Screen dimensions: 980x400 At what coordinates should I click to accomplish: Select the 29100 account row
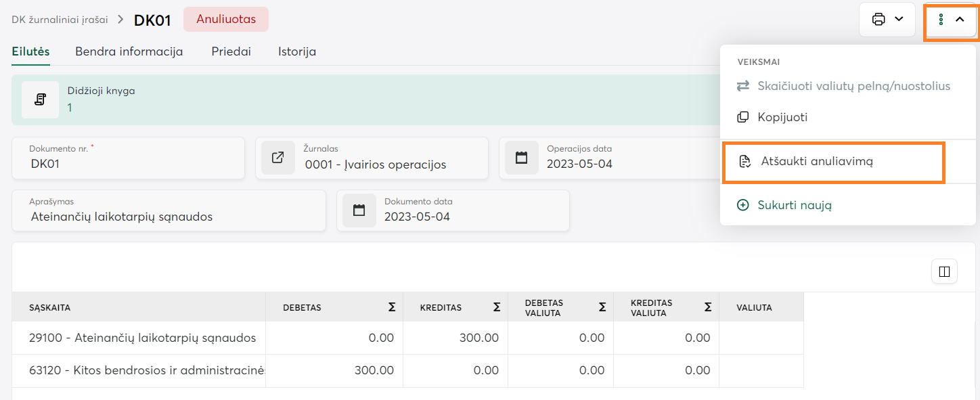pos(142,338)
